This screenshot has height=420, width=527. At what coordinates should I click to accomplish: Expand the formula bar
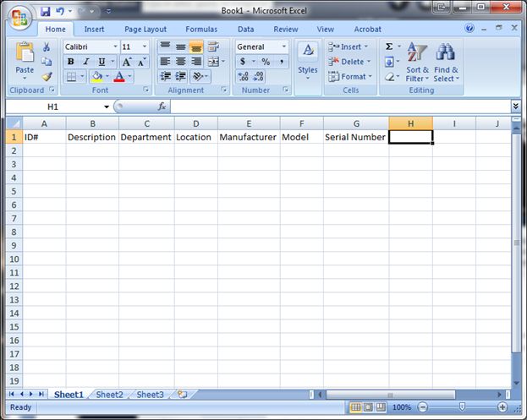(x=515, y=106)
